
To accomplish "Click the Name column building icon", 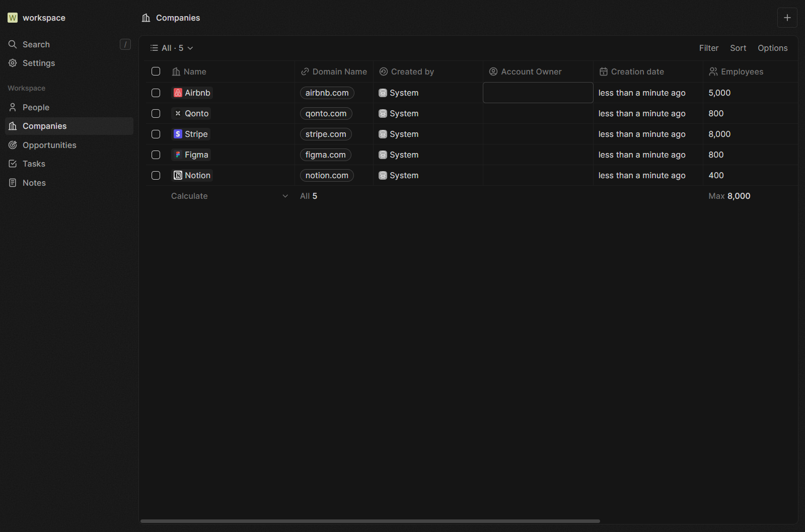I will click(176, 71).
